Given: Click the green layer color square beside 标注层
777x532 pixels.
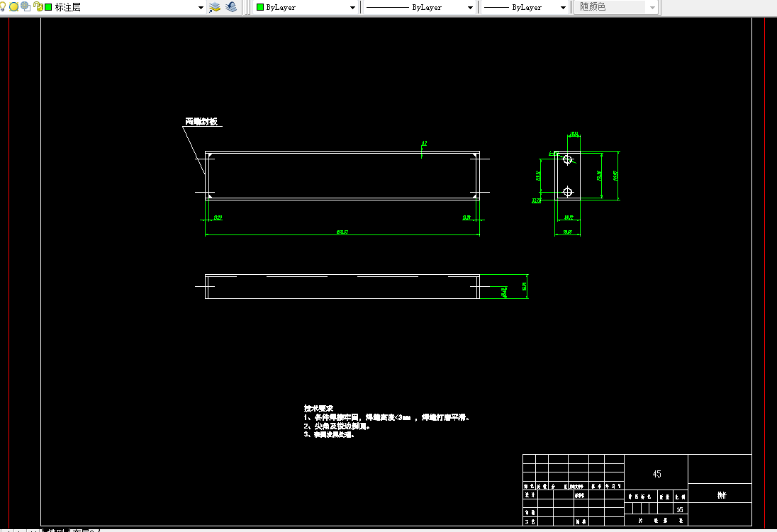Looking at the screenshot, I should (48, 7).
